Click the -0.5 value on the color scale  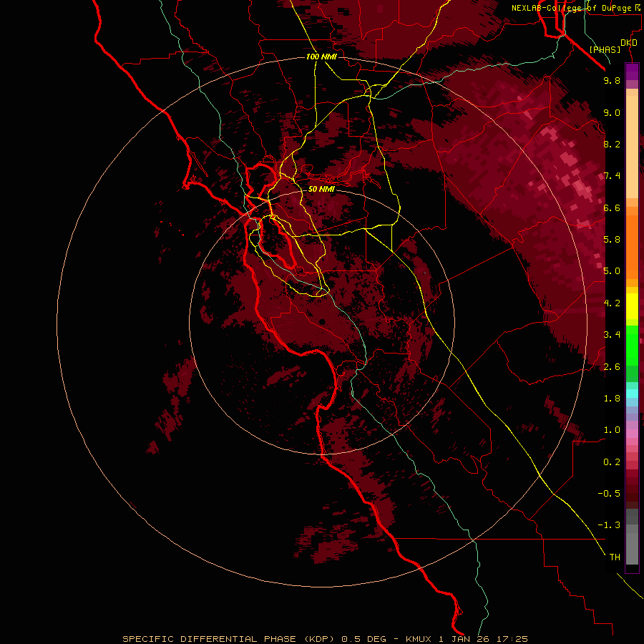tap(609, 494)
